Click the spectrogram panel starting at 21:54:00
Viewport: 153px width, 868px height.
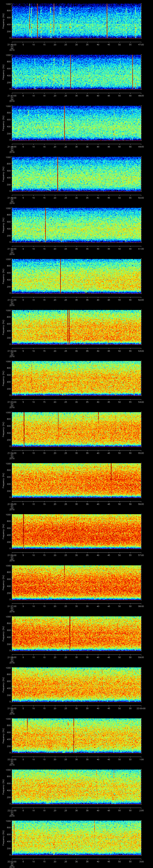[x=77, y=430]
